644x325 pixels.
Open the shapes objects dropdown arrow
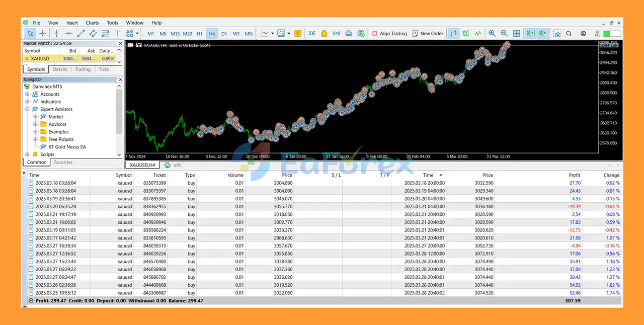click(x=137, y=34)
